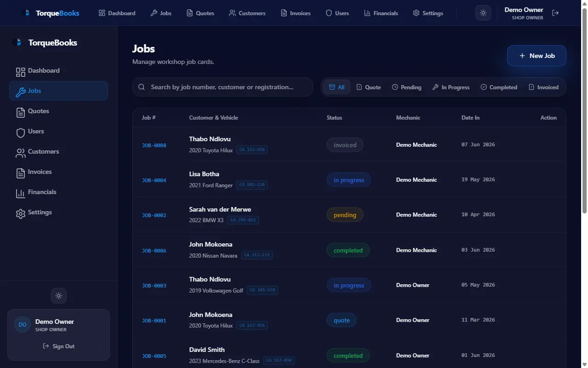
Task: Go to the Customers label in the sidebar
Action: (x=44, y=151)
